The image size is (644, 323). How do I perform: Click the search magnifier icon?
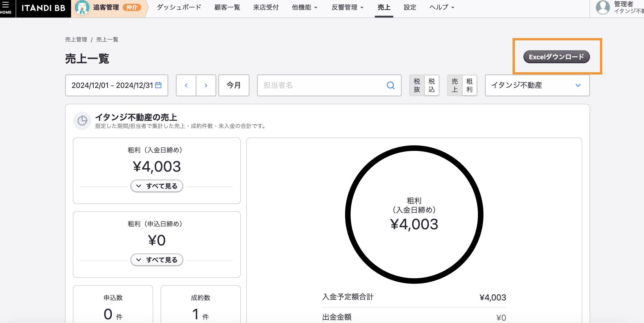(x=391, y=85)
